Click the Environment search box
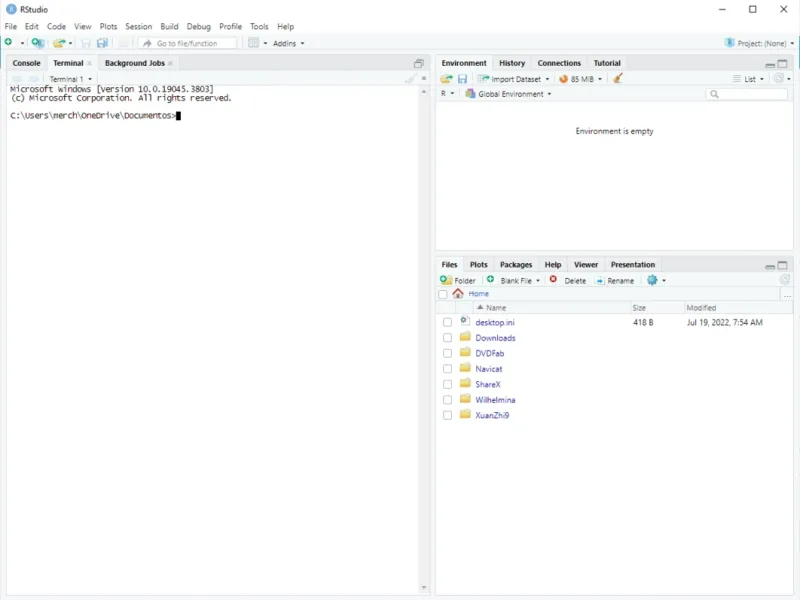This screenshot has height=600, width=800. click(746, 94)
